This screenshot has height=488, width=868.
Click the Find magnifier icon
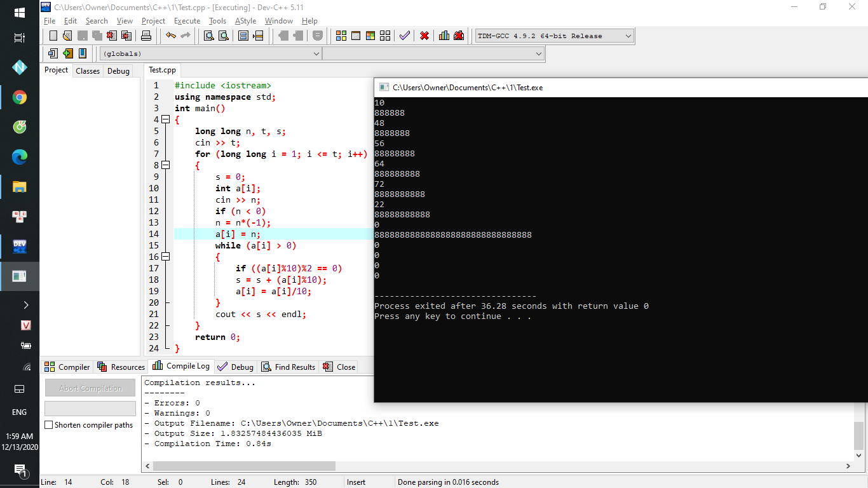click(x=208, y=36)
